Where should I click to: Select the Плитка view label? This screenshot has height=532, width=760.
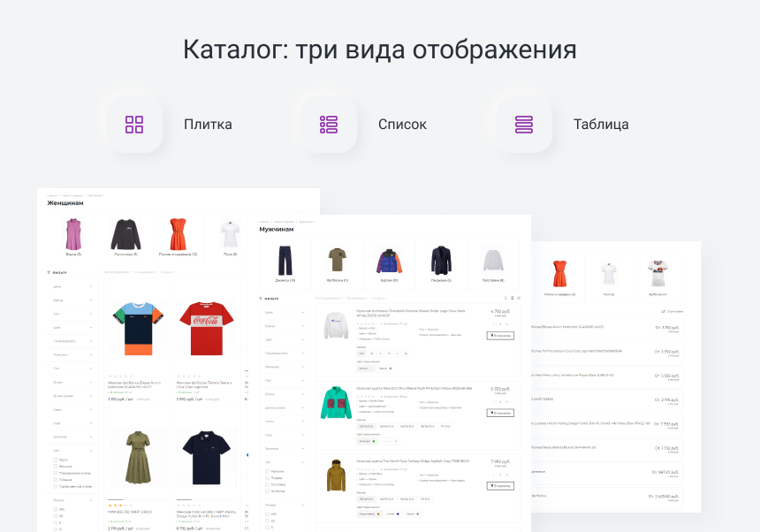pos(208,125)
